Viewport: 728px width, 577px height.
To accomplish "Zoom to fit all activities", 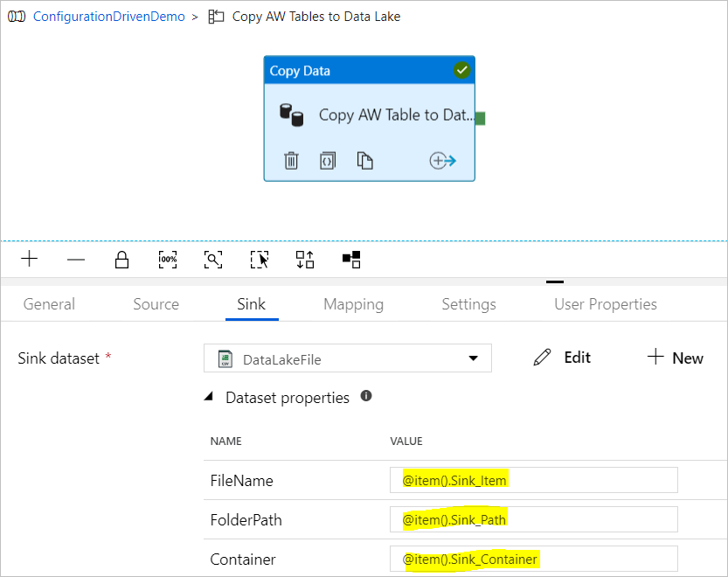I will click(x=213, y=260).
